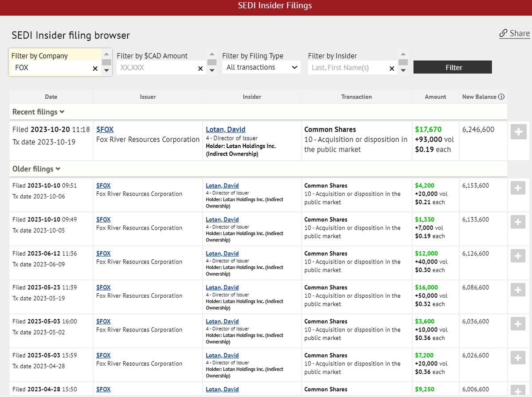Click the plus icon on the 2023-06-12 filing
The width and height of the screenshot is (532, 397).
pyautogui.click(x=518, y=256)
